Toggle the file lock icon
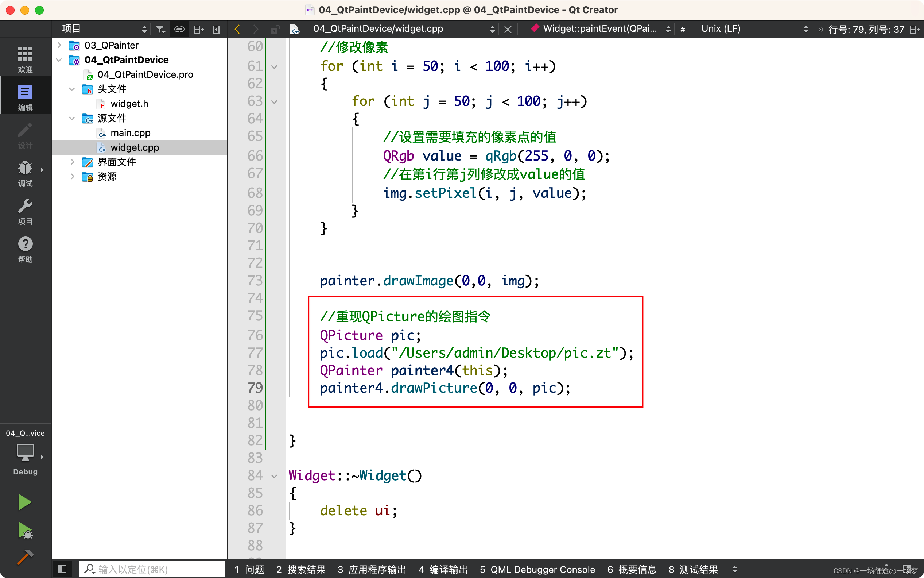The image size is (924, 578). click(275, 29)
